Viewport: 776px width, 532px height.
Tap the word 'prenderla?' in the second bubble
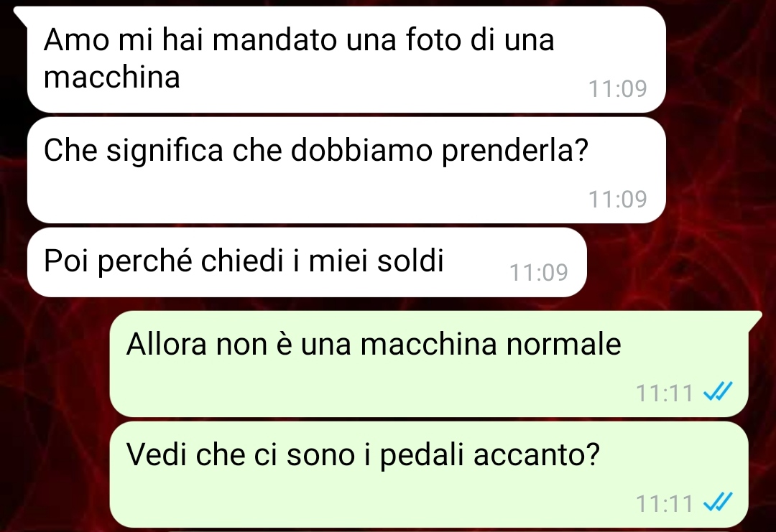514,151
